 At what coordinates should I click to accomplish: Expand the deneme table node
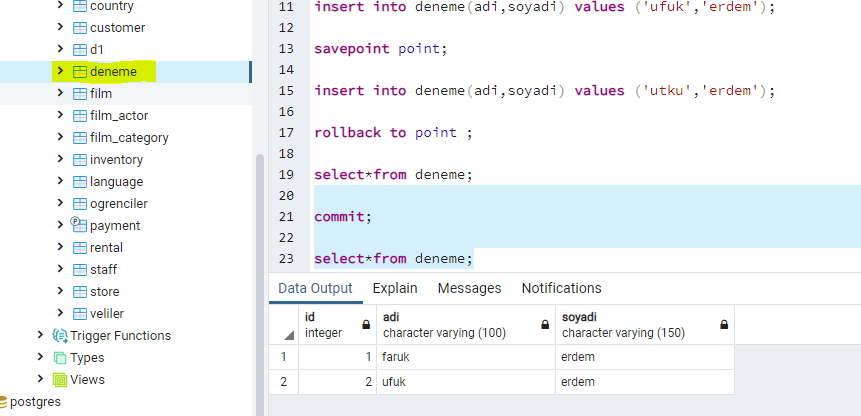[x=60, y=71]
